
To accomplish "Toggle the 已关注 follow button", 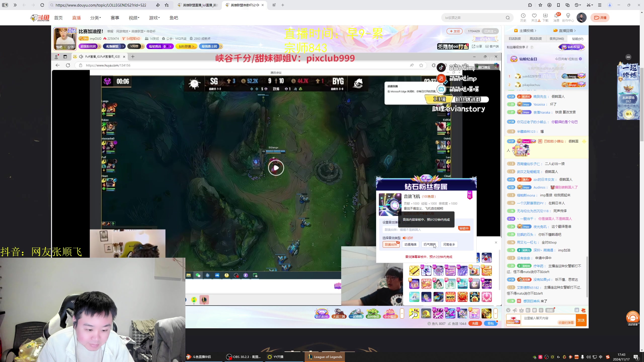I will (x=490, y=31).
